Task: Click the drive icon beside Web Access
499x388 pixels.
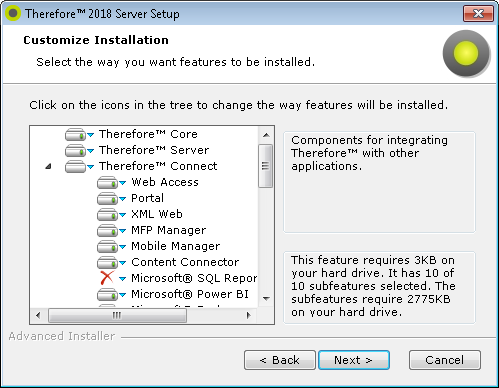Action: coord(107,182)
